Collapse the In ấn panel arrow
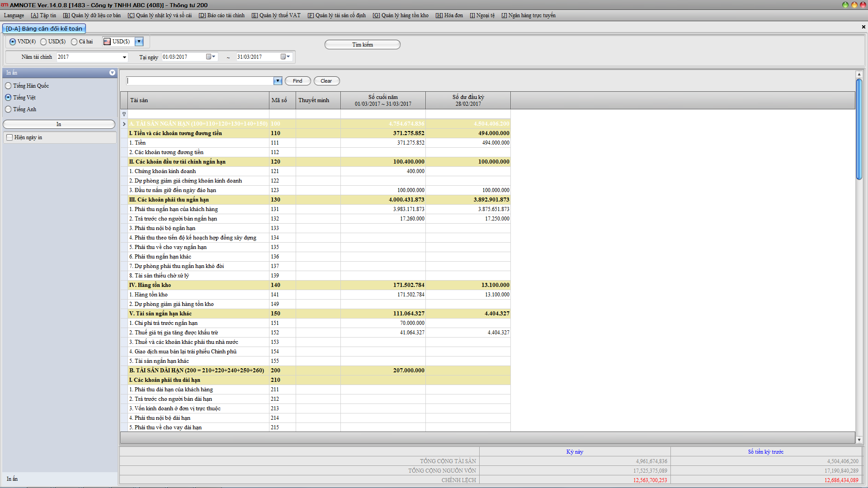The image size is (868, 488). point(112,73)
